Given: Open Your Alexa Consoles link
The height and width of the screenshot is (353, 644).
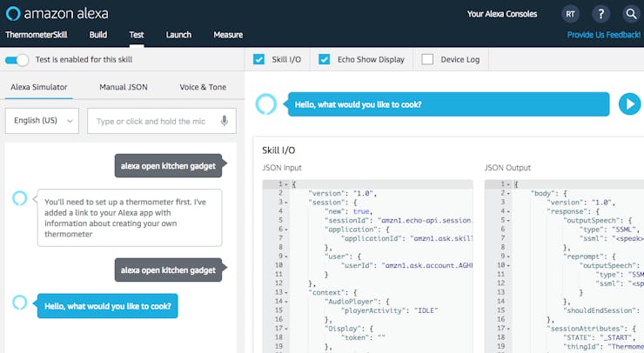Looking at the screenshot, I should click(502, 14).
